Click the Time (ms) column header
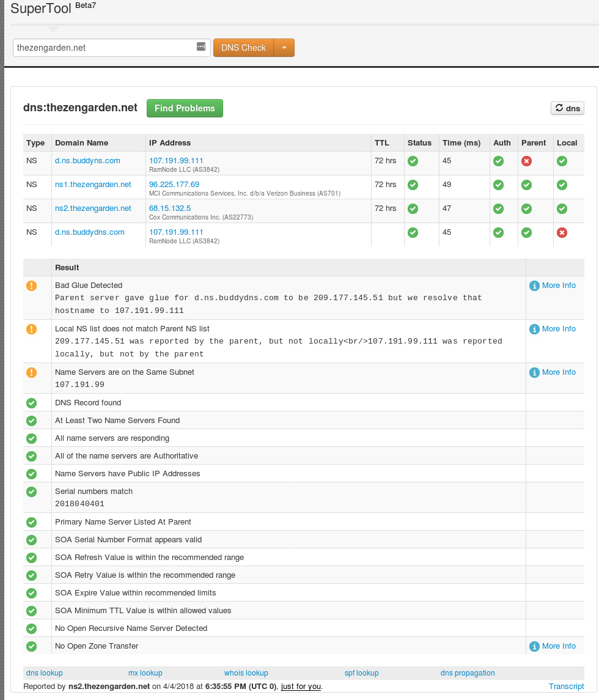The height and width of the screenshot is (700, 599). coord(461,143)
